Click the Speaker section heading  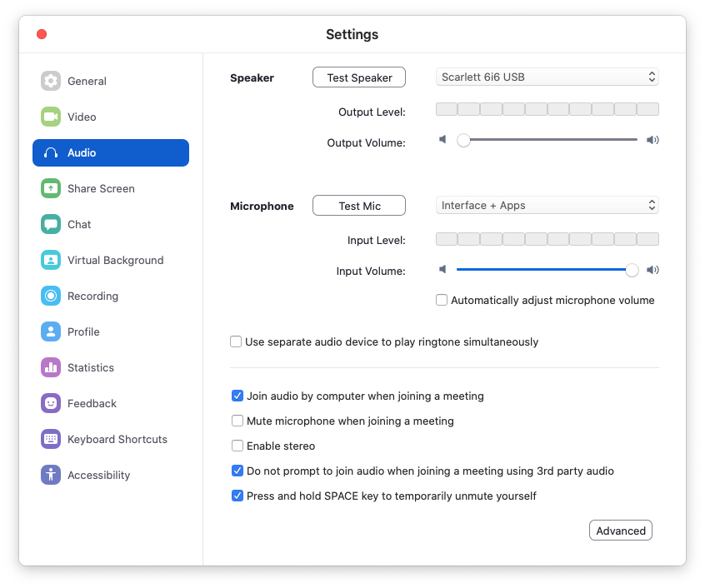[x=252, y=77]
